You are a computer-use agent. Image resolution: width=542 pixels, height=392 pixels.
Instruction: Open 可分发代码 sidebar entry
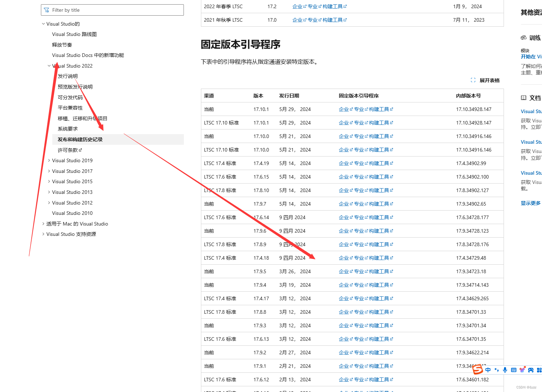(70, 97)
